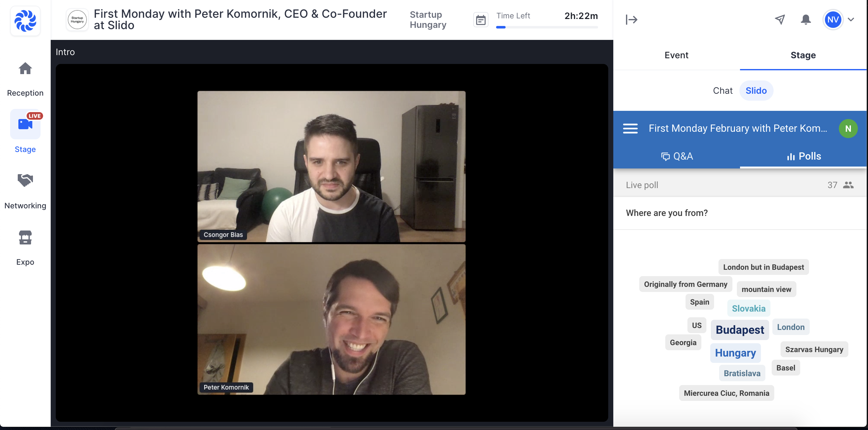Select the Stage tab in side panel

click(803, 55)
